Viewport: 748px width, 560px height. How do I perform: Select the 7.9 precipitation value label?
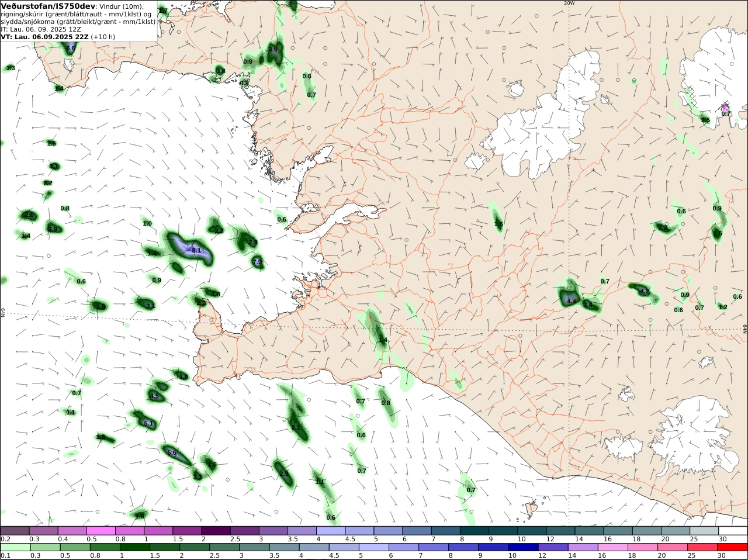pos(258,262)
